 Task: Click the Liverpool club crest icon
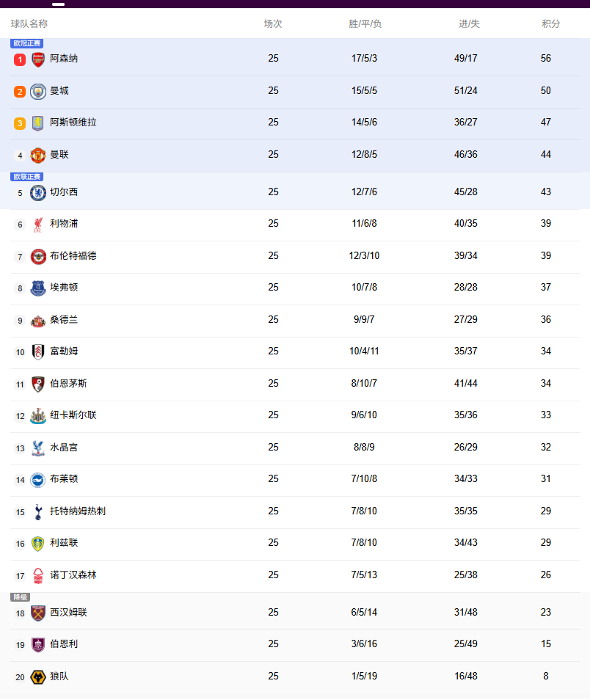38,225
